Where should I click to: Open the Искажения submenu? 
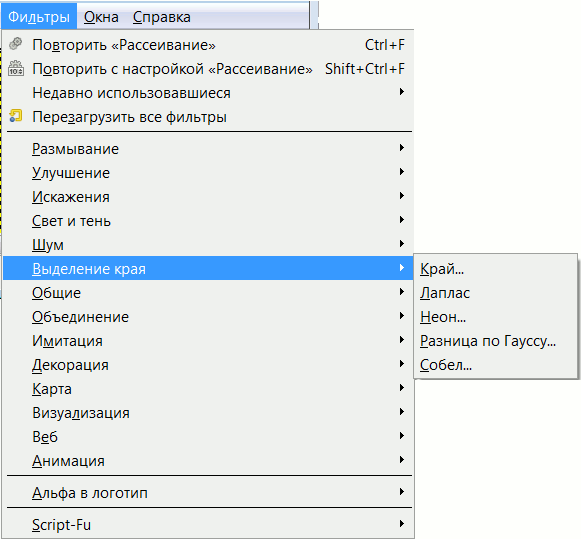(x=208, y=197)
